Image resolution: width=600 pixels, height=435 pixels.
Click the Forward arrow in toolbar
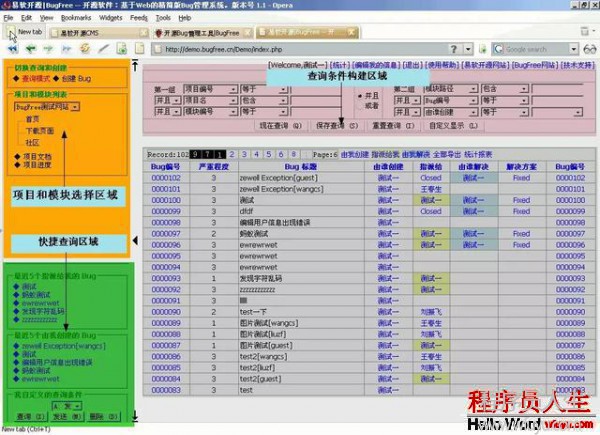(x=48, y=49)
